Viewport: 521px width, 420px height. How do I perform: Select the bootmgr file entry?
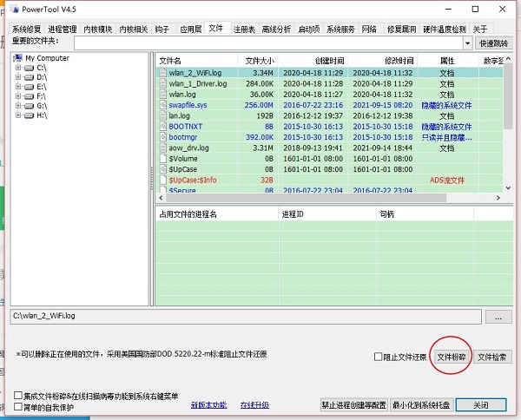click(x=183, y=137)
